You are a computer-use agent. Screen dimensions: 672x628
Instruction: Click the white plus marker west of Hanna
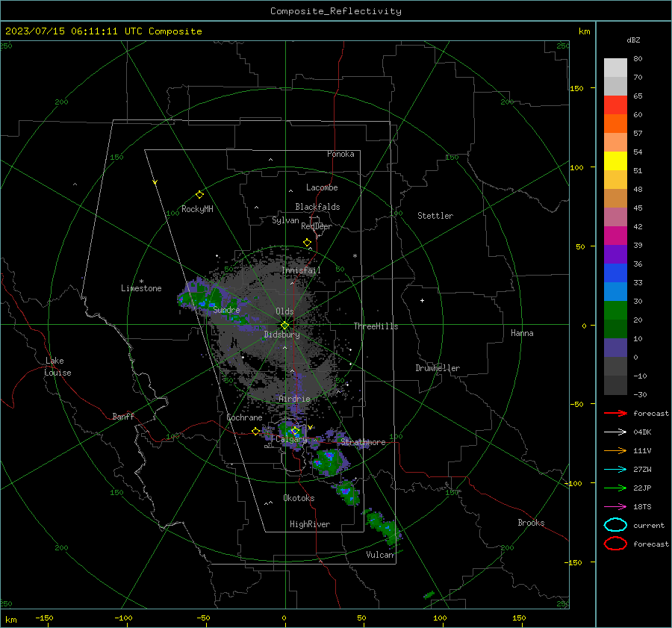coord(422,300)
